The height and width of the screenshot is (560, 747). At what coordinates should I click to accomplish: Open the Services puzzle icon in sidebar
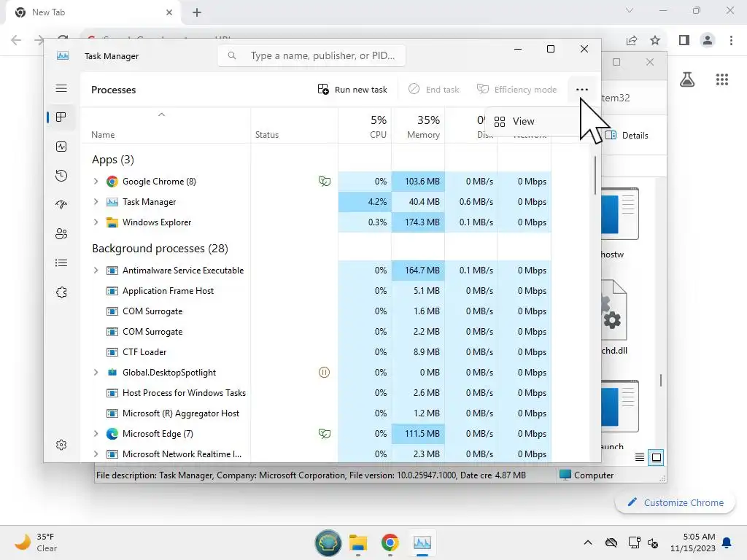click(x=61, y=292)
